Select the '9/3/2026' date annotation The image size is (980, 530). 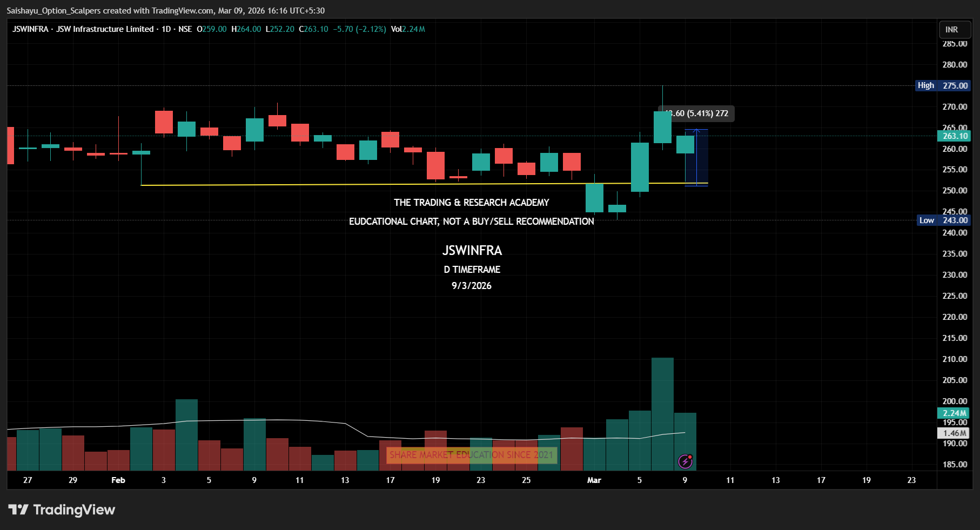click(472, 286)
